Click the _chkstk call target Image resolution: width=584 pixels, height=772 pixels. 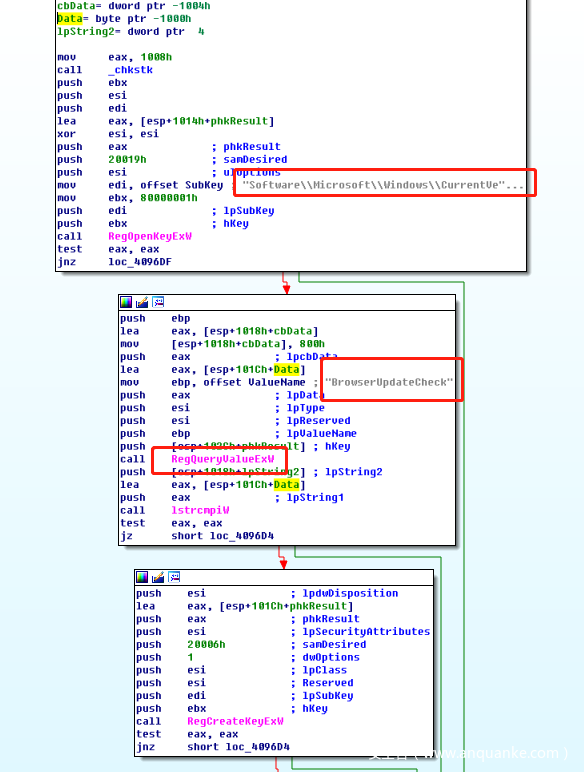click(130, 70)
